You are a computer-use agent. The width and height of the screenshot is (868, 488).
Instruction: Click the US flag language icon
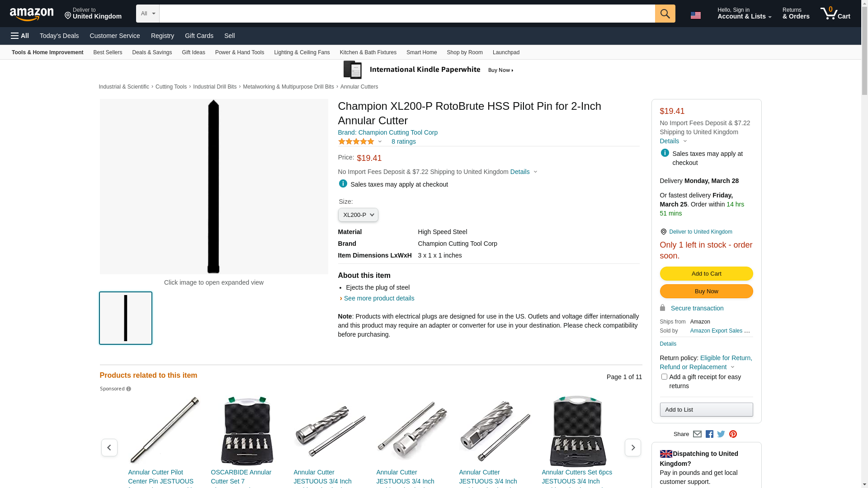click(x=695, y=15)
